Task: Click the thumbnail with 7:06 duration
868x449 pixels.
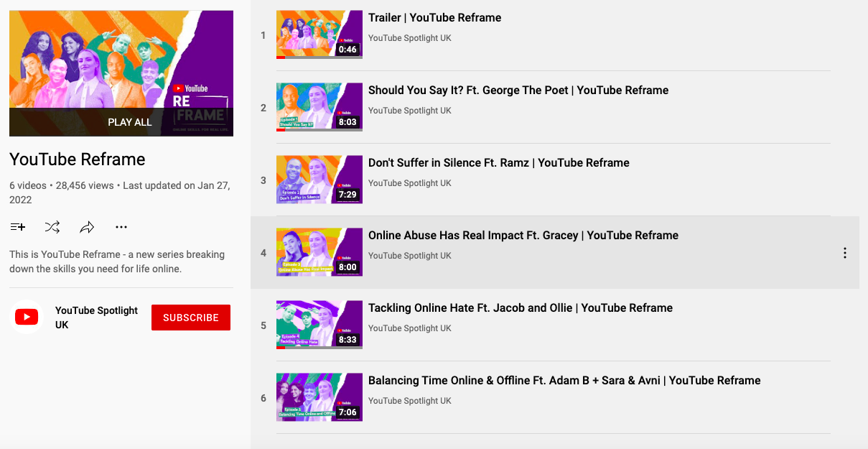Action: point(319,397)
